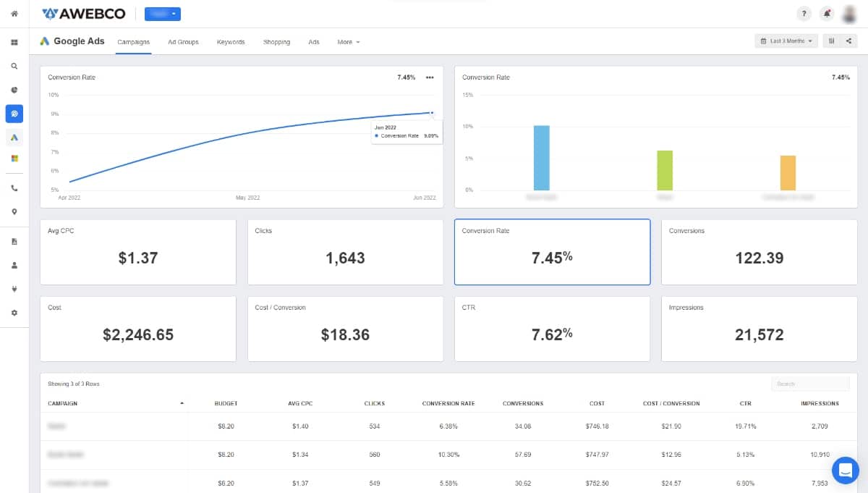Image resolution: width=868 pixels, height=493 pixels.
Task: Click the blue bar in bar chart
Action: point(542,158)
